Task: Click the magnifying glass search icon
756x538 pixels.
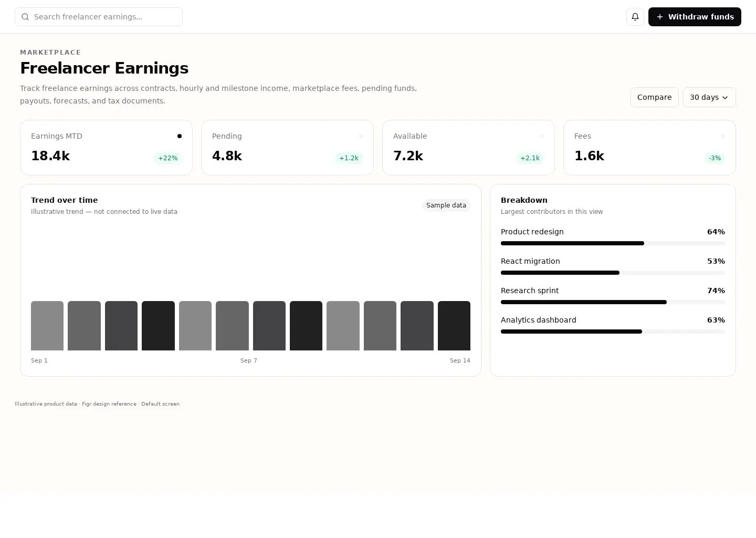Action: tap(25, 17)
